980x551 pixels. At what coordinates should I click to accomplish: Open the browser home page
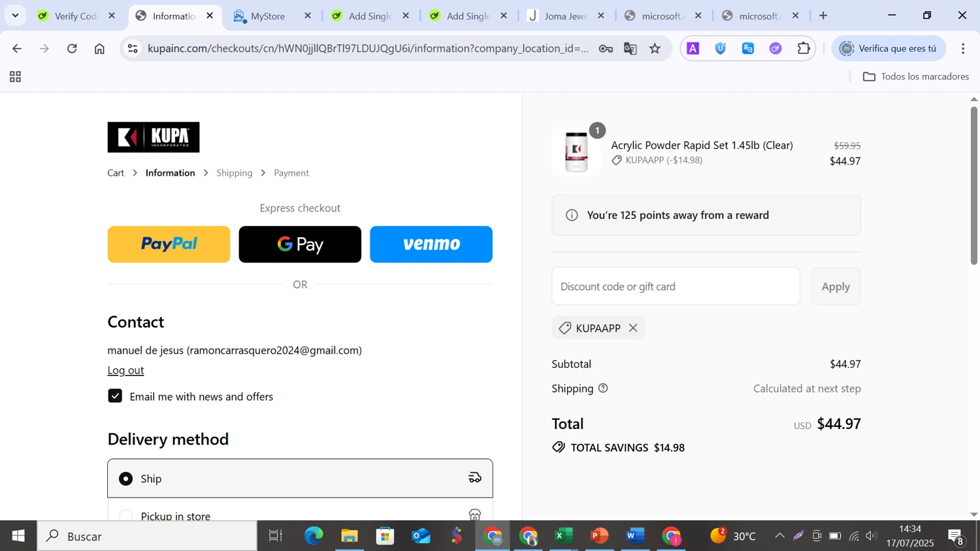pyautogui.click(x=99, y=48)
